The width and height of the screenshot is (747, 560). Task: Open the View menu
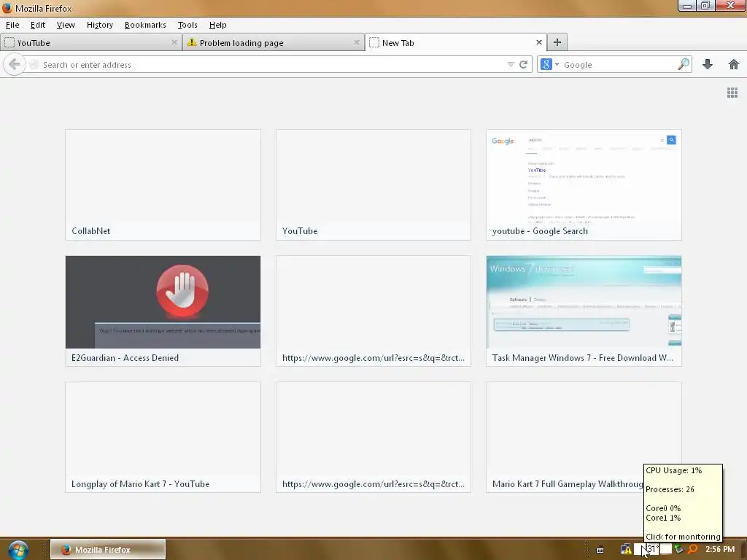[x=66, y=25]
